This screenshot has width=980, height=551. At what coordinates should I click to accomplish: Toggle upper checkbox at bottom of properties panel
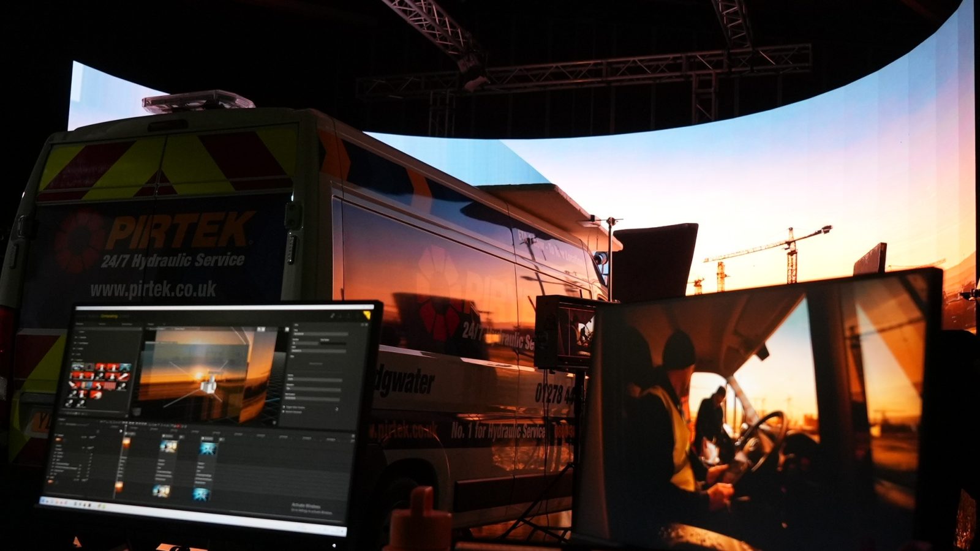point(284,407)
